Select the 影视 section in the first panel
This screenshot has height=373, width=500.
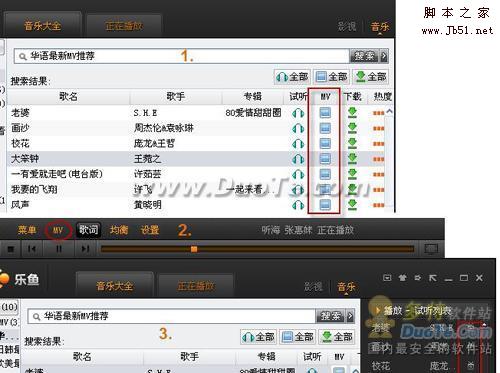(347, 26)
